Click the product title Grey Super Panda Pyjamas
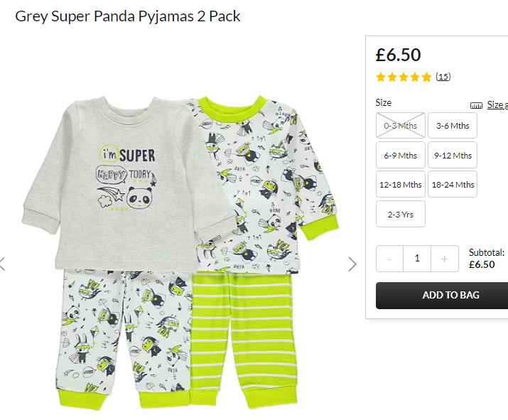 tap(128, 16)
